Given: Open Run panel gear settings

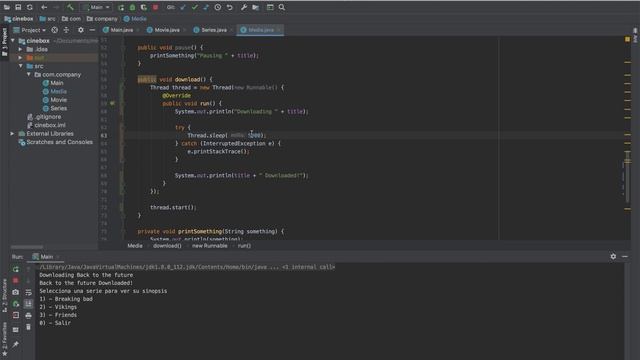Looking at the screenshot, I should pos(613,256).
